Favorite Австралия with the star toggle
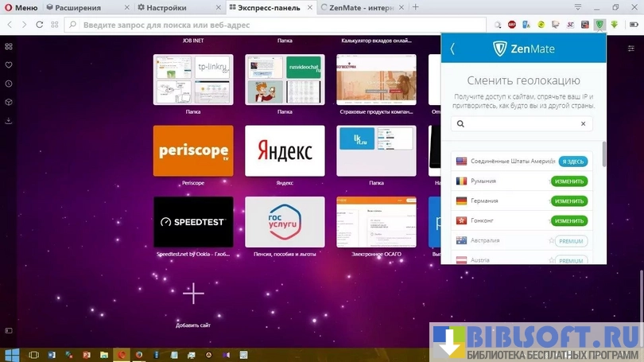The height and width of the screenshot is (362, 644). [x=551, y=241]
